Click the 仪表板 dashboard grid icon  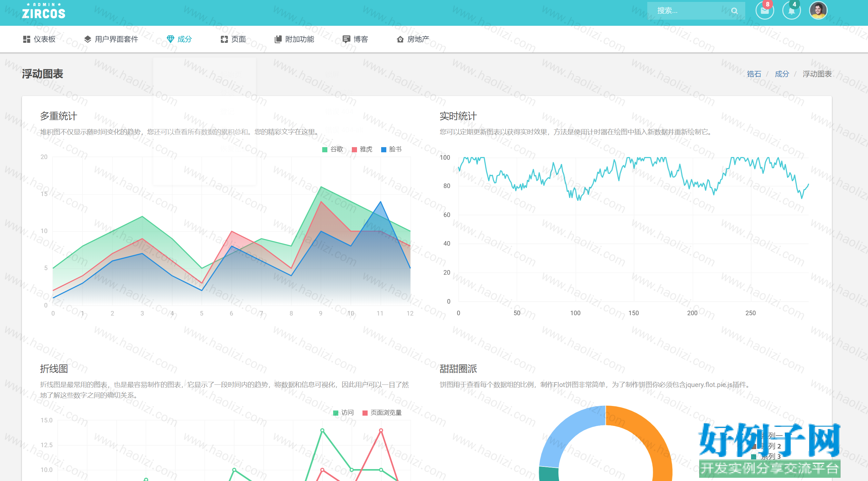click(26, 39)
